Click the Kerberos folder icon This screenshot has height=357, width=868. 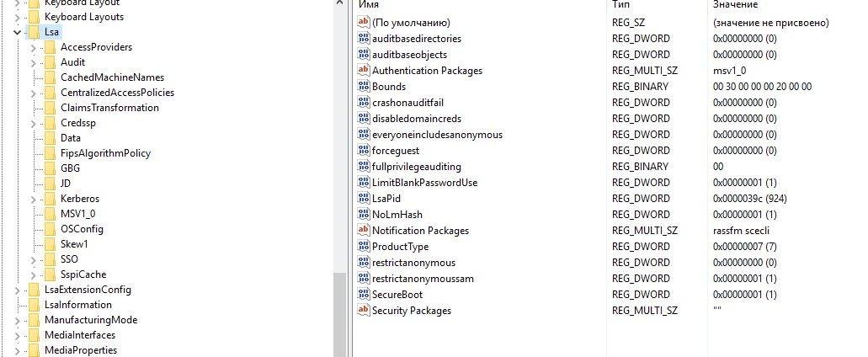50,199
